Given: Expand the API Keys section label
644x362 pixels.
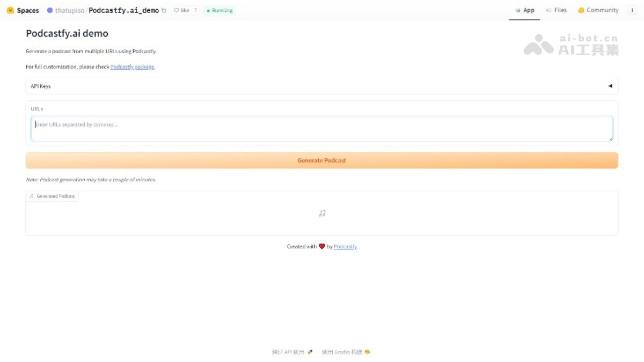Looking at the screenshot, I should (x=41, y=86).
